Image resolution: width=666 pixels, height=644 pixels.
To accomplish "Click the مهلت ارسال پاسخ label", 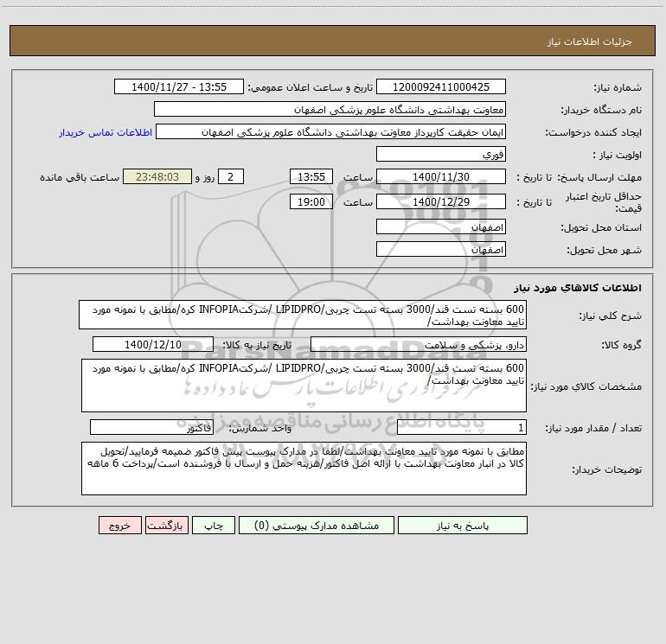I will (599, 177).
